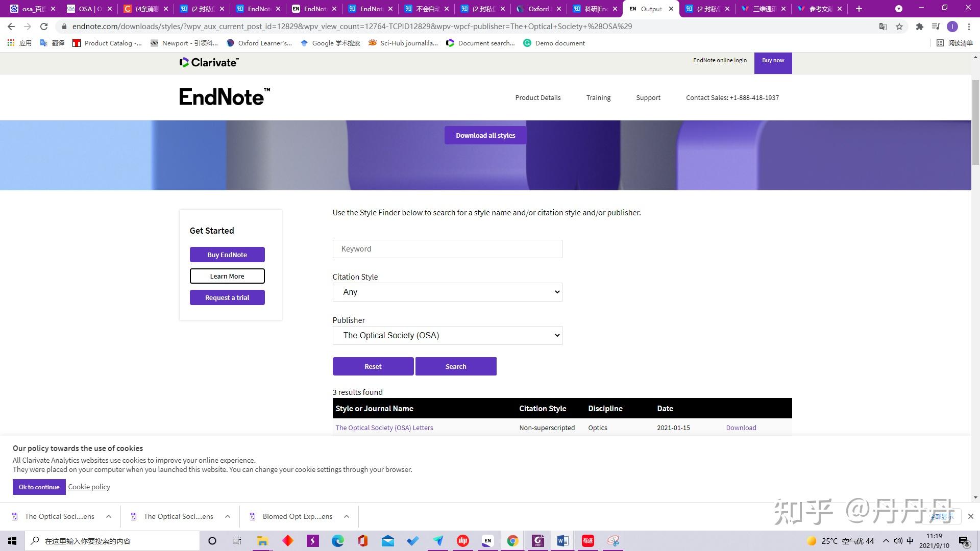980x551 pixels.
Task: Click the Download all styles button
Action: [485, 135]
